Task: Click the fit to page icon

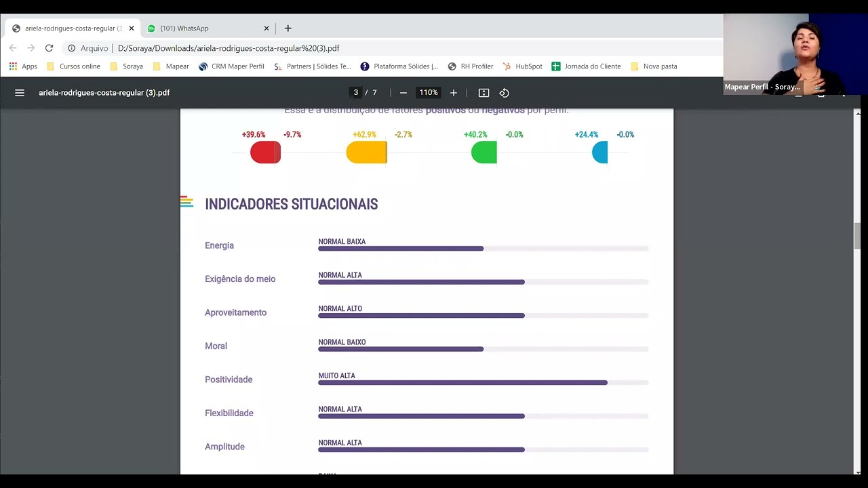Action: click(484, 93)
